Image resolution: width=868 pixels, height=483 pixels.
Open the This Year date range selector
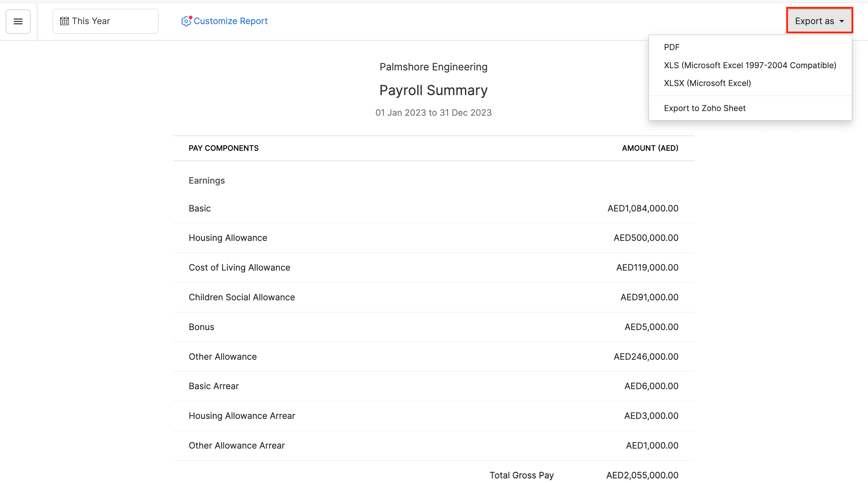[105, 21]
